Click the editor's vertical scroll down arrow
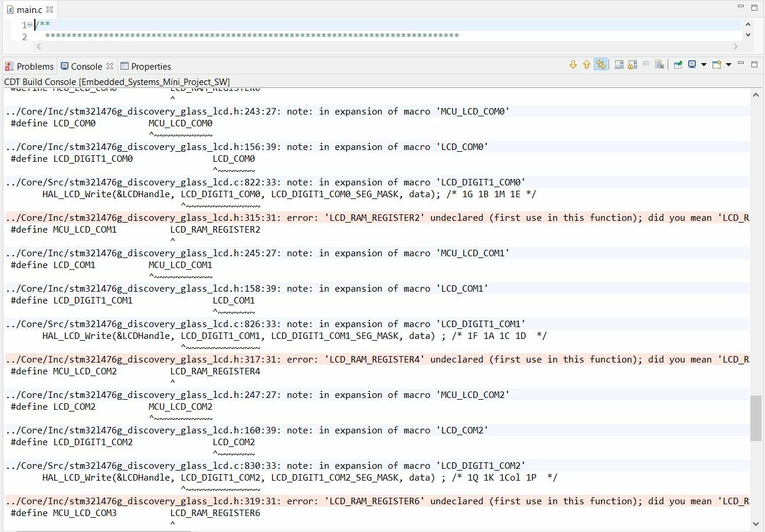Viewport: 765px width, 532px height. point(748,35)
